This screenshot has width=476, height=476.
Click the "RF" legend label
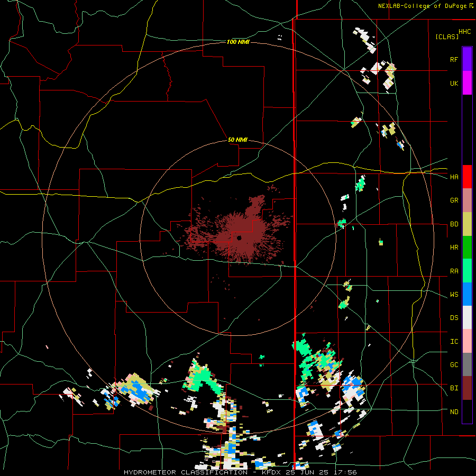tap(454, 59)
